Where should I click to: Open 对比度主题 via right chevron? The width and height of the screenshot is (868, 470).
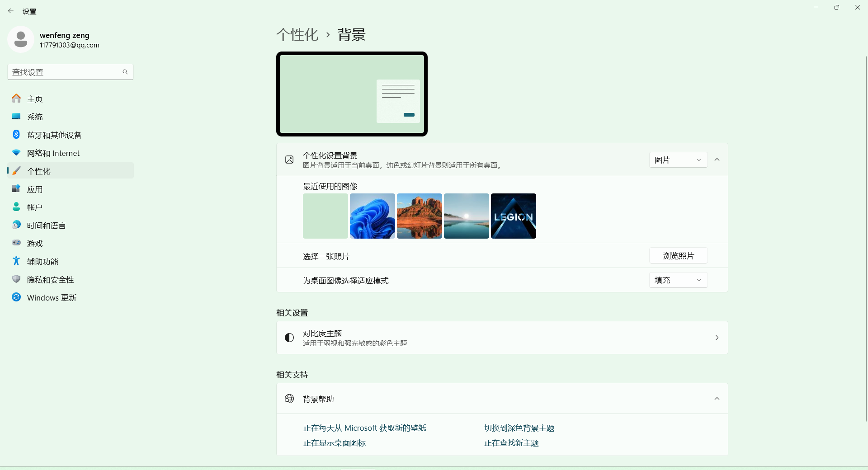(717, 338)
